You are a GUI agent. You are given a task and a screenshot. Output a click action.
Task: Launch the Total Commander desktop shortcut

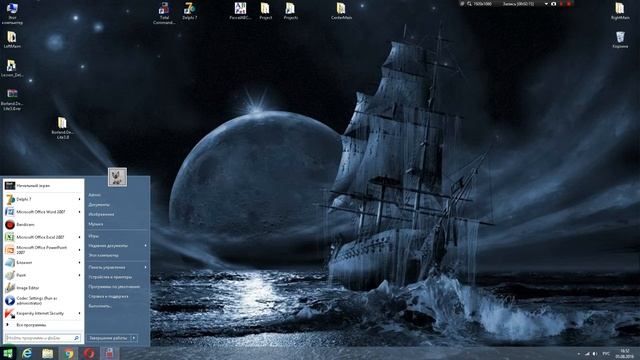(164, 13)
